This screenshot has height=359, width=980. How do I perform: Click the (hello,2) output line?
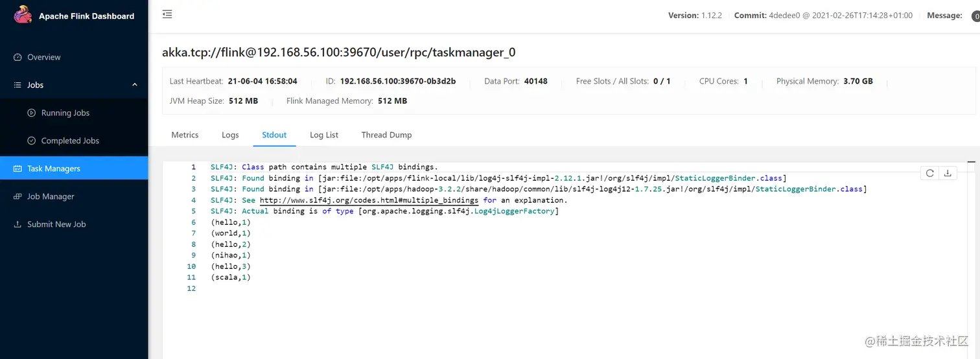(230, 244)
